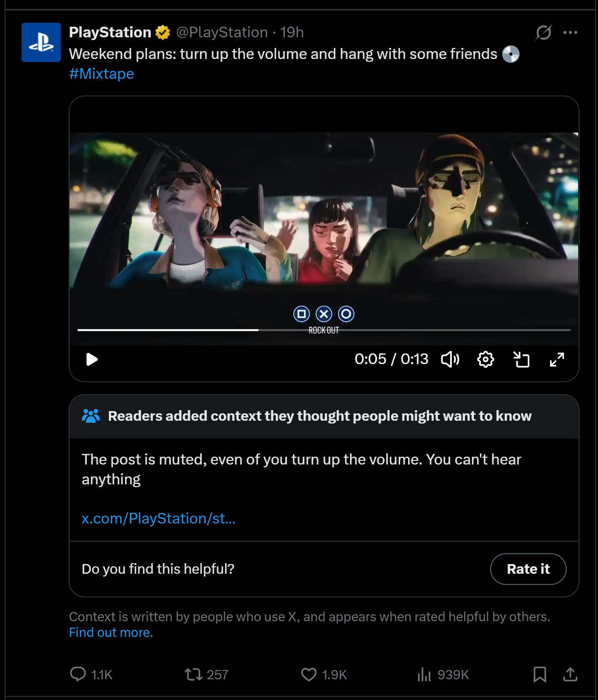Expand the video to fullscreen
This screenshot has width=598, height=700.
click(557, 359)
